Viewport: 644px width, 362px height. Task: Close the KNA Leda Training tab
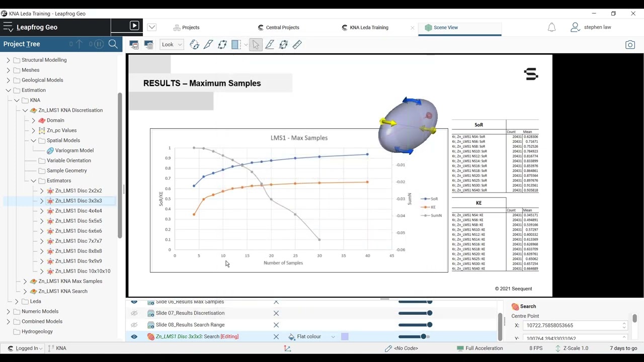tap(413, 28)
